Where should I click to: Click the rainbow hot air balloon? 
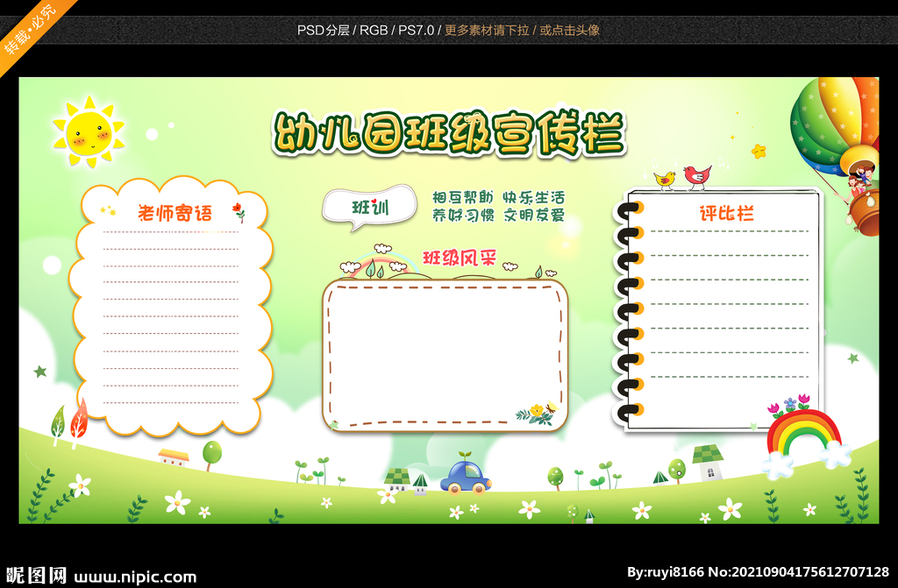coord(836,154)
